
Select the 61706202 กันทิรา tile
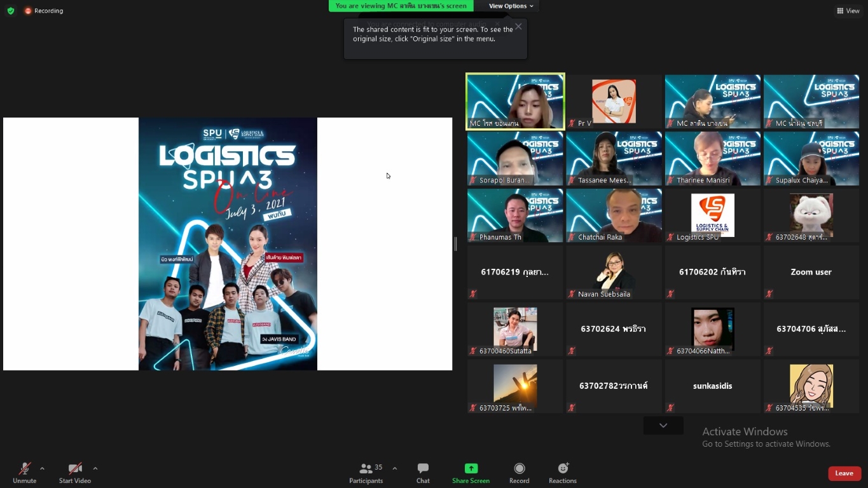pos(713,273)
